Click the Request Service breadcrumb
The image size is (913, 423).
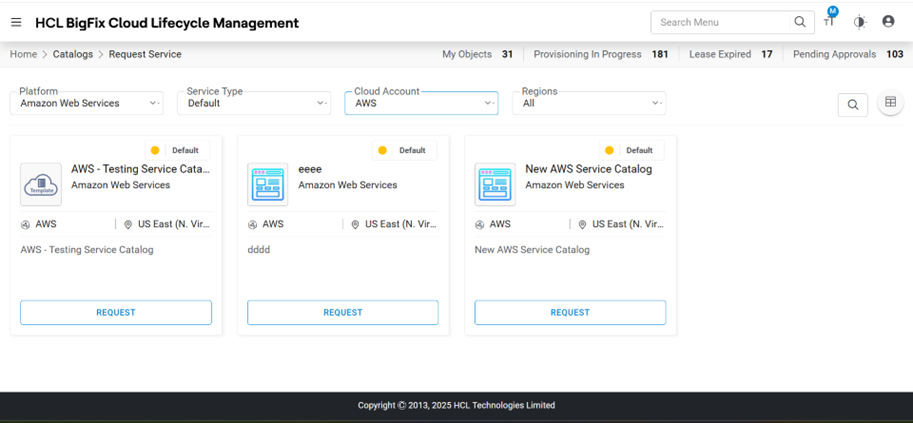coord(145,54)
